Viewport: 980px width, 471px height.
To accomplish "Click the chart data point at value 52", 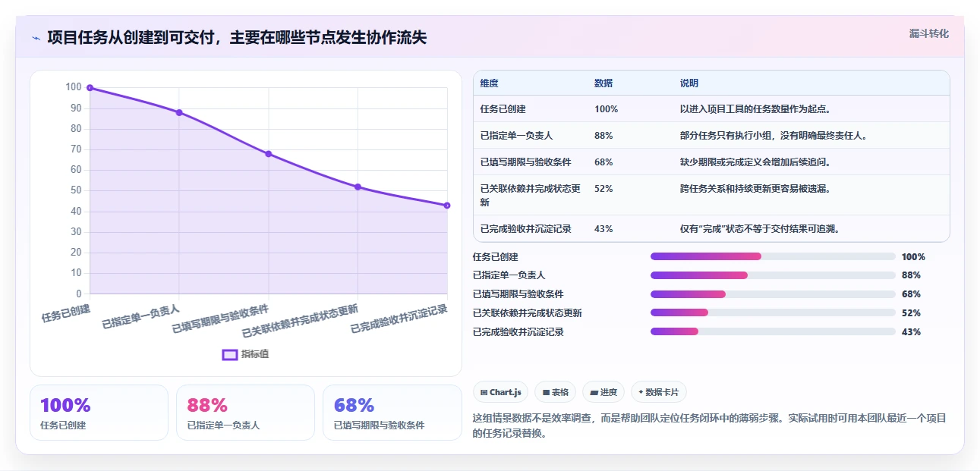I will 358,187.
